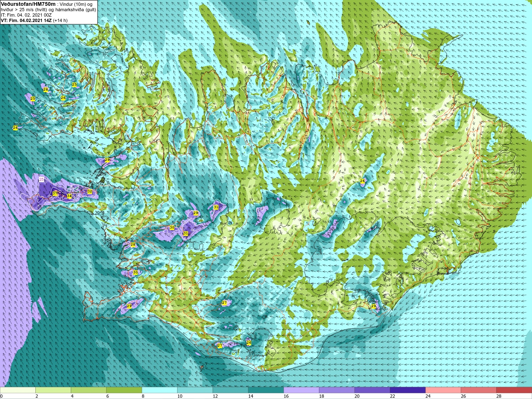
Task: Click the '(+14 h)' forecast offset text
Action: [x=60, y=20]
